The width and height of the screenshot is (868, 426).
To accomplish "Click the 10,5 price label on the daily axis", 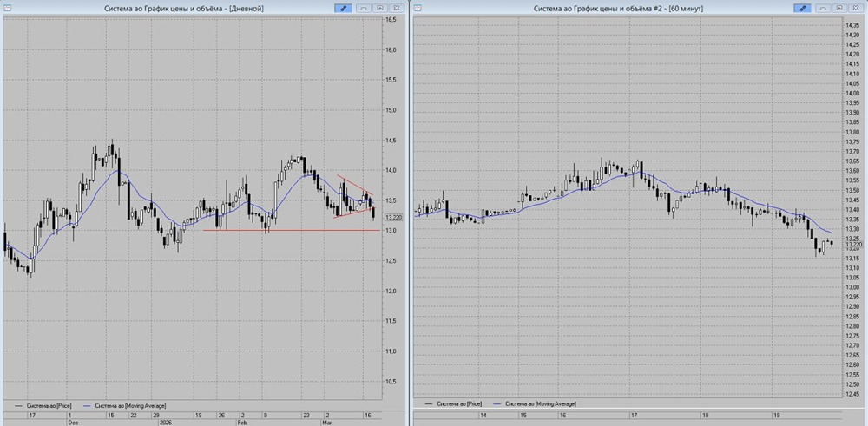I will coord(391,381).
